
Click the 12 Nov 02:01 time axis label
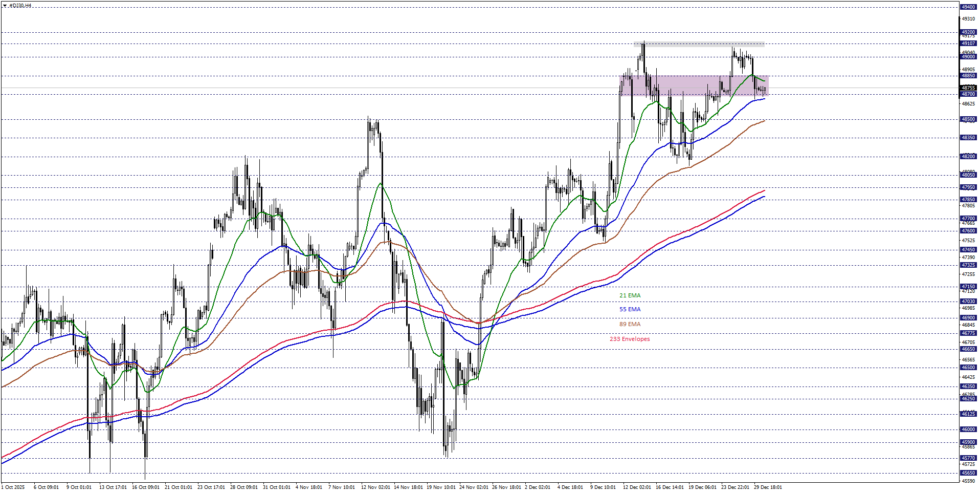(x=375, y=487)
